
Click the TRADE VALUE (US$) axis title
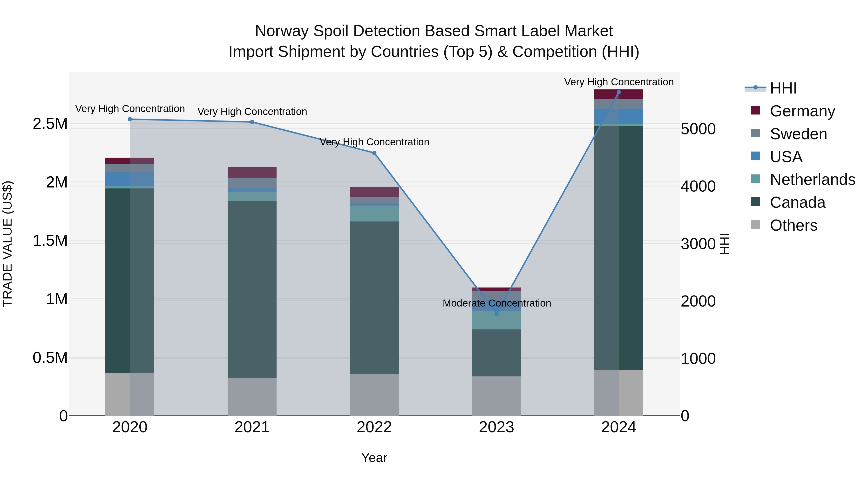click(7, 244)
